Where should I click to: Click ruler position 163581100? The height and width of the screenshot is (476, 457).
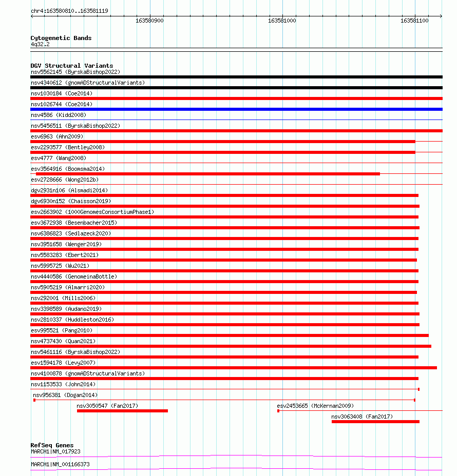click(414, 21)
